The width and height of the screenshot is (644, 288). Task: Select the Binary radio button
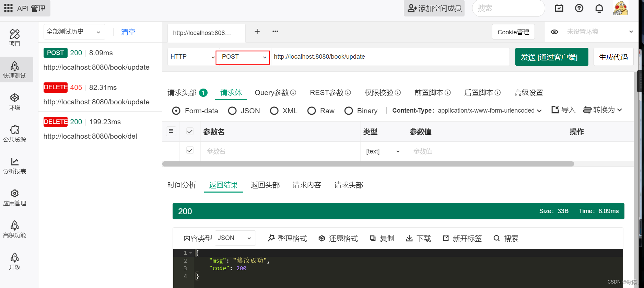coord(349,111)
